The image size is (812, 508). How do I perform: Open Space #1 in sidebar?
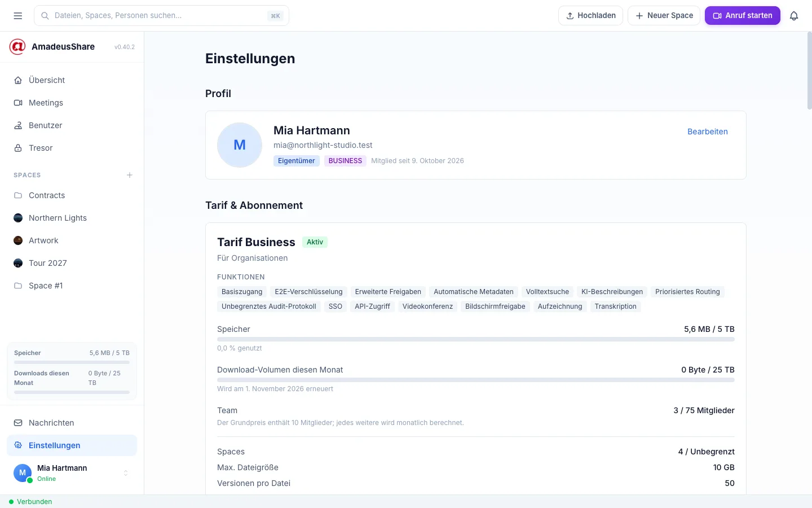(x=72, y=286)
